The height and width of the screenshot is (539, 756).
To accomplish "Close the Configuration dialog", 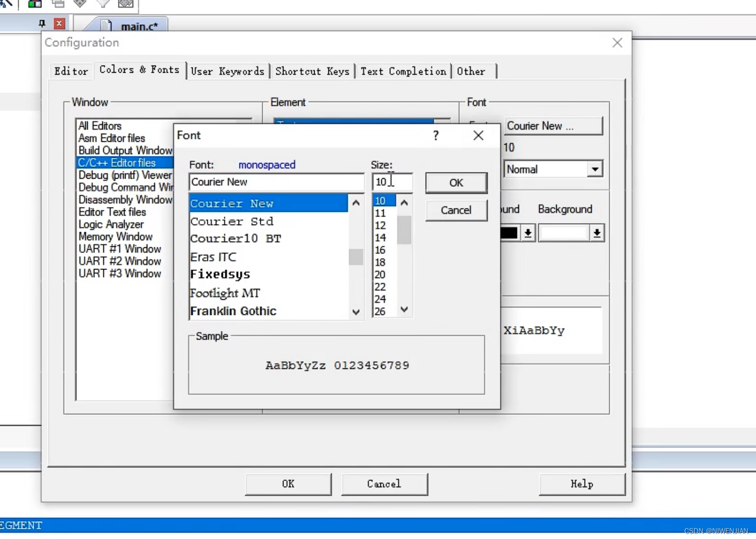I will coord(617,43).
